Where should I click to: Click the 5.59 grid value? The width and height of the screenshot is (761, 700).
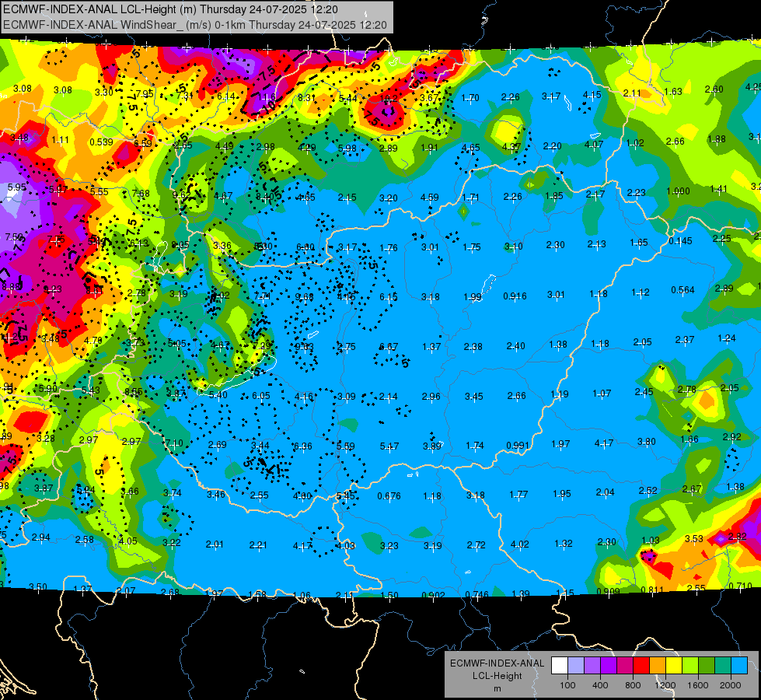pos(346,446)
